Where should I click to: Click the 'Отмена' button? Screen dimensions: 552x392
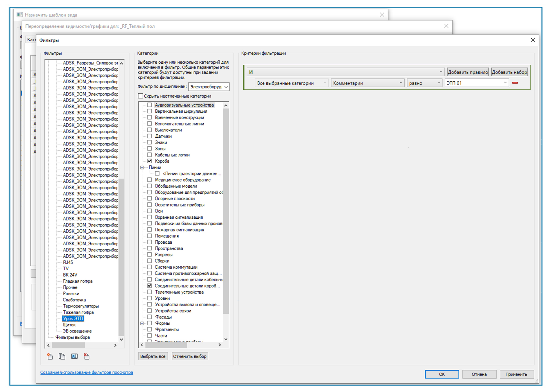click(x=479, y=374)
